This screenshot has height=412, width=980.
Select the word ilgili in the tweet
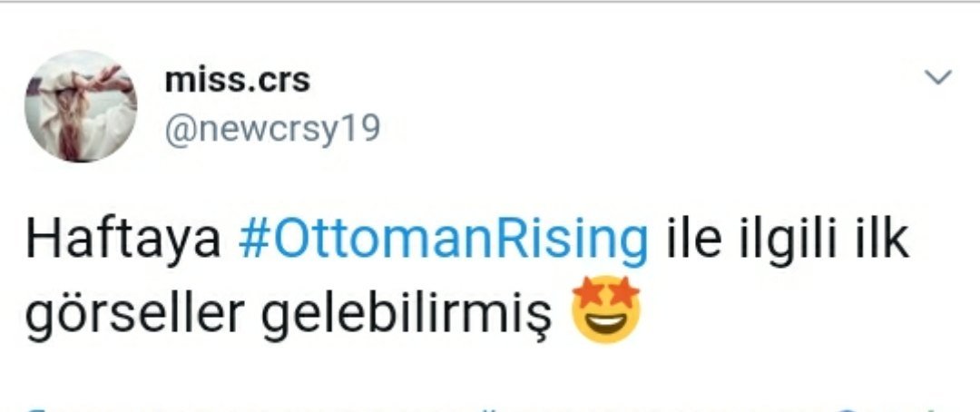point(787,241)
